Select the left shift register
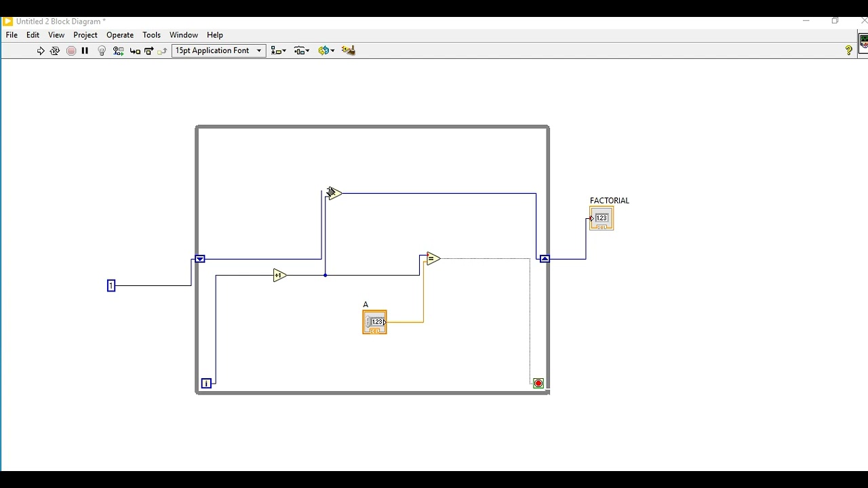 (200, 259)
